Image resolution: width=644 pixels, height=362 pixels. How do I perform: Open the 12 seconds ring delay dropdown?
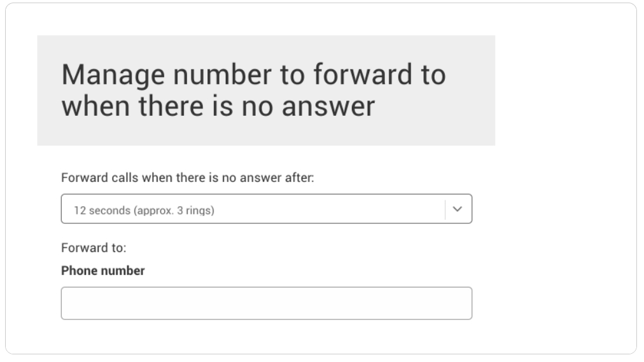tap(267, 209)
